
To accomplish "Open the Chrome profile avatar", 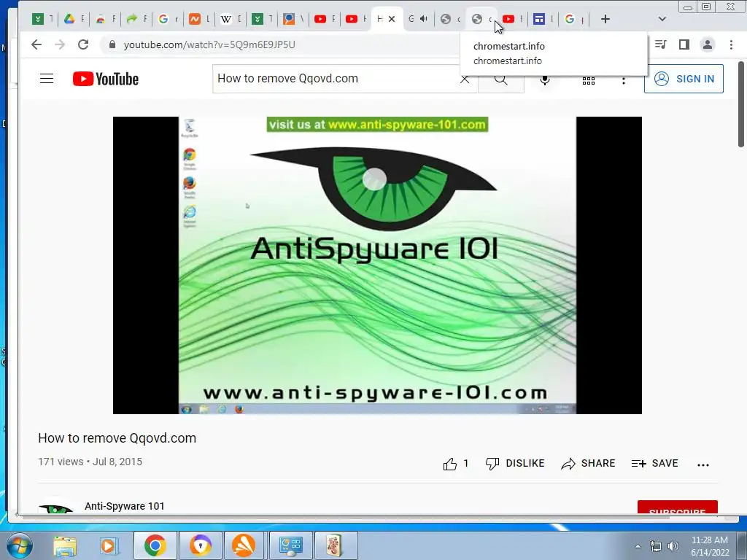I will (x=708, y=44).
